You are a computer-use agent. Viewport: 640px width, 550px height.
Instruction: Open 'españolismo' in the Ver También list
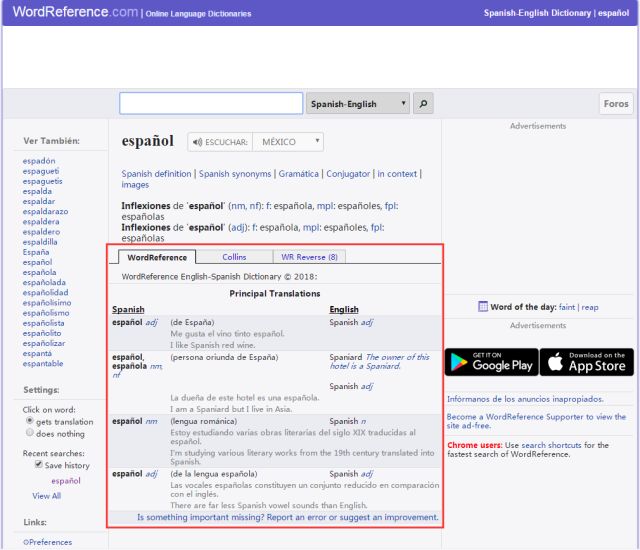click(47, 313)
